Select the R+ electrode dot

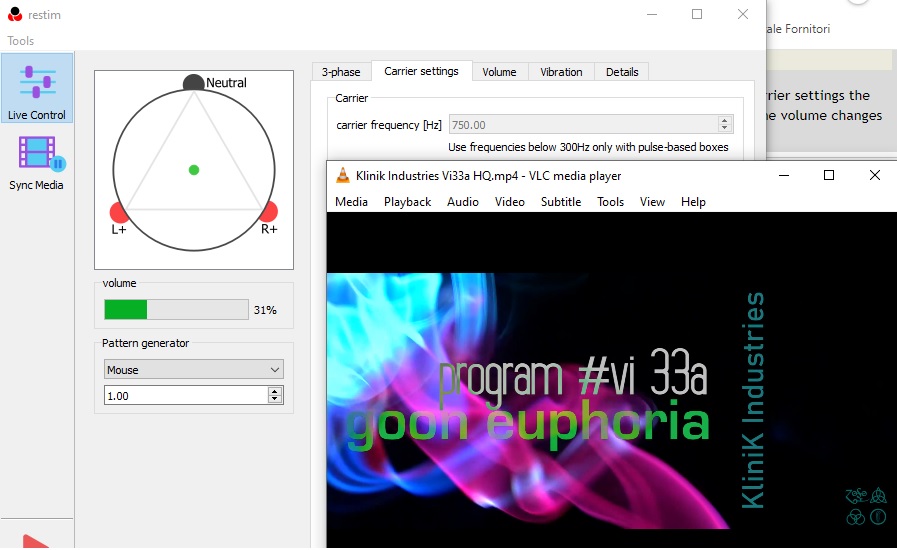[x=268, y=211]
